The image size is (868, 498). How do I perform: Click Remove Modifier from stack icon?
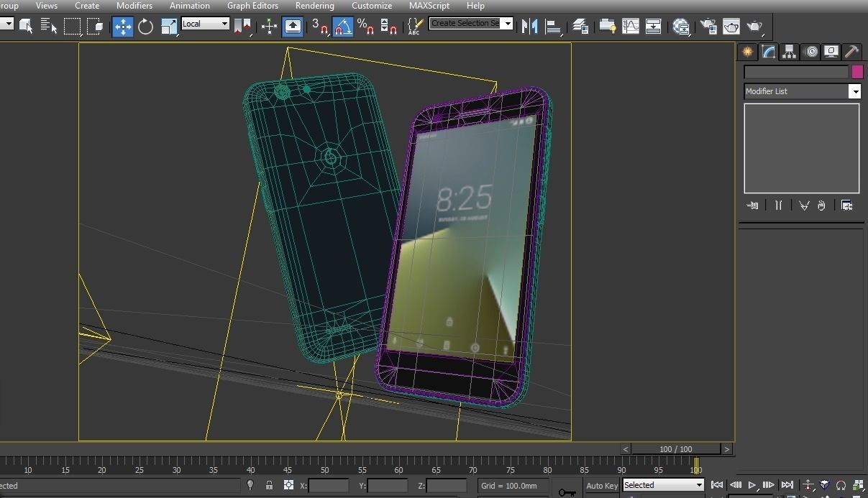pyautogui.click(x=821, y=206)
